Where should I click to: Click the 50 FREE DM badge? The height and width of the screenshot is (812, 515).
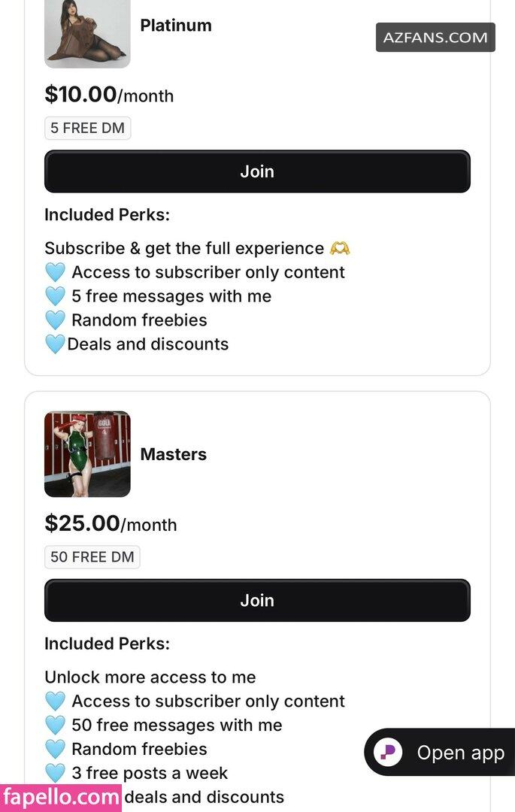click(92, 557)
